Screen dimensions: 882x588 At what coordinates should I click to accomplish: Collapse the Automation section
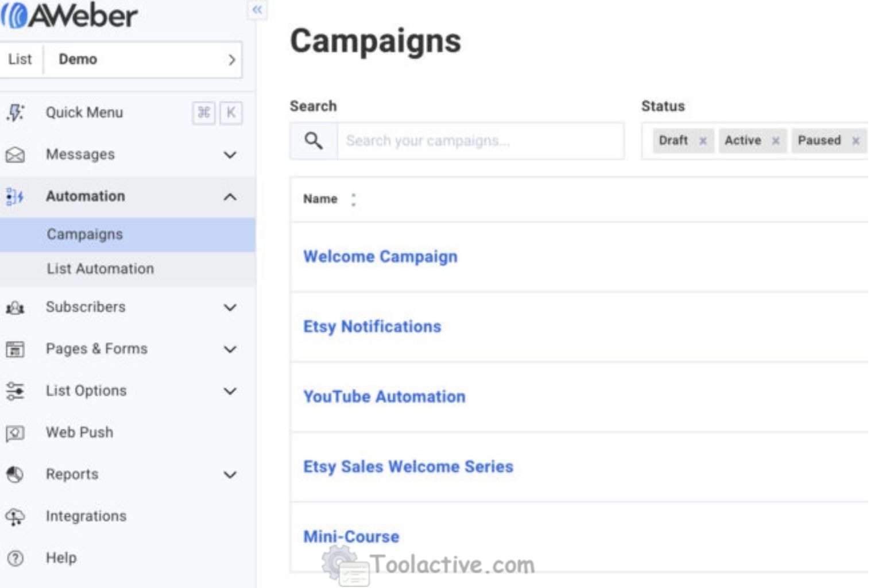tap(231, 196)
